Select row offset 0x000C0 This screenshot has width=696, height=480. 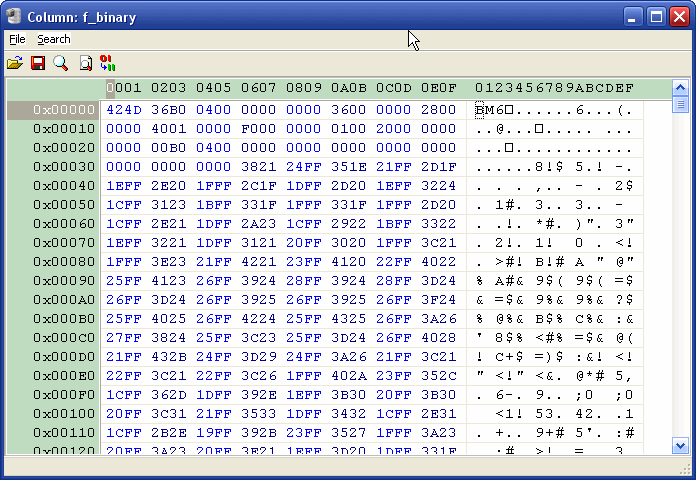click(64, 338)
